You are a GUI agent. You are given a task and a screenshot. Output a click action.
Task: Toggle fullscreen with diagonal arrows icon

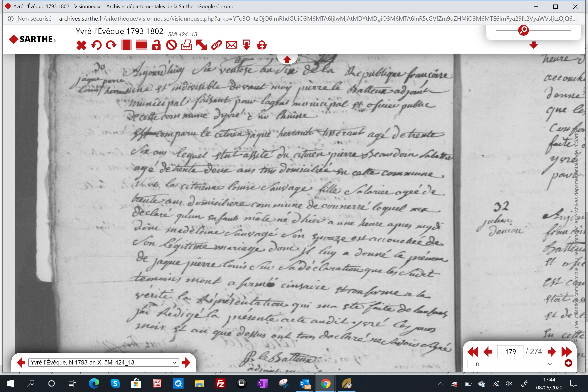(202, 45)
